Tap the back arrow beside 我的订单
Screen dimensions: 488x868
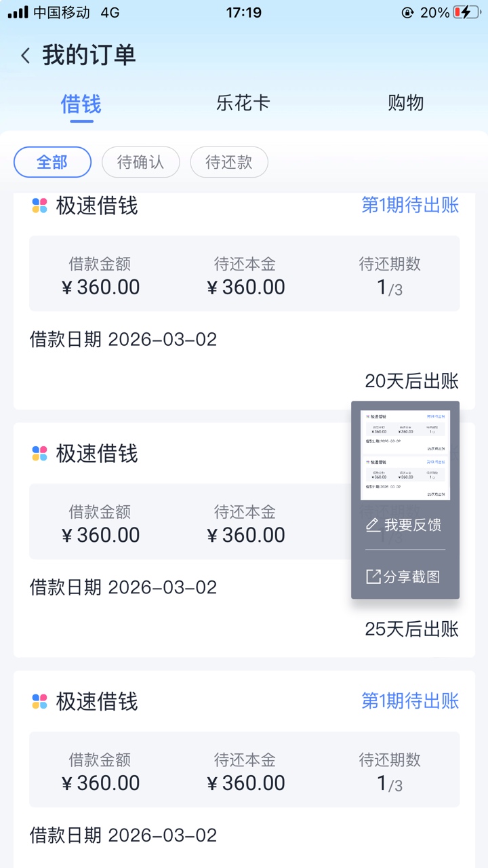26,56
